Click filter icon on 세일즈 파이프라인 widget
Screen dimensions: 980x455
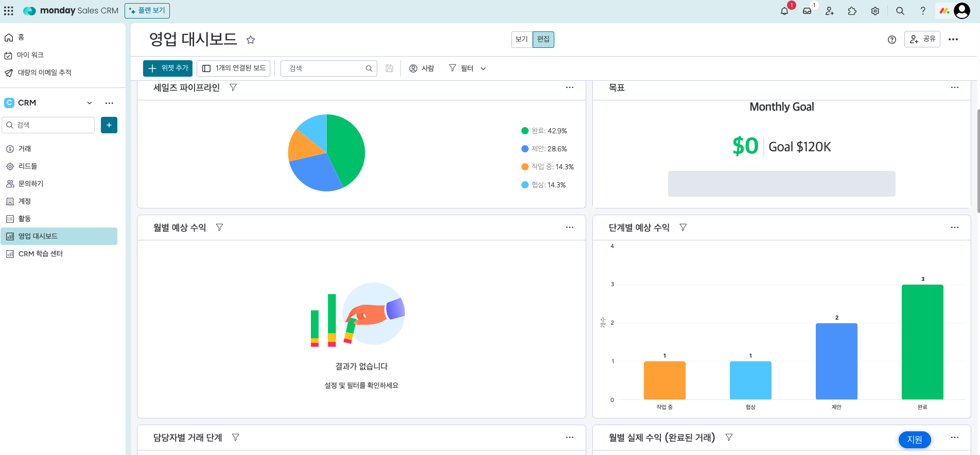[233, 87]
